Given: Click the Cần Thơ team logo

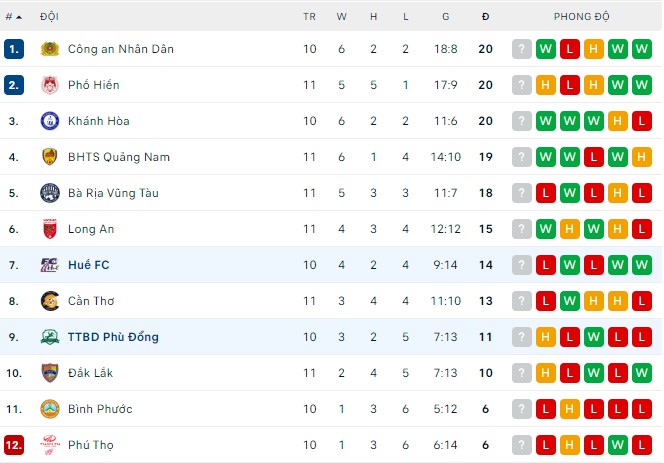Looking at the screenshot, I should 49,301.
